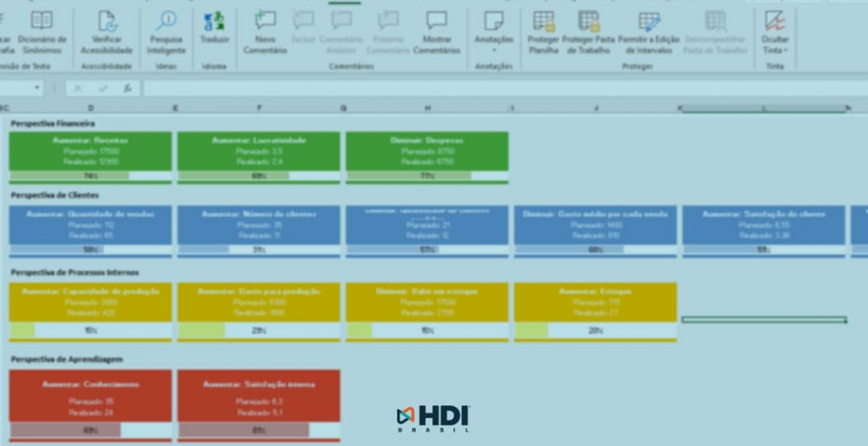Viewport: 868px width, 446px height.
Task: Click the 77% progress bar under Despesas
Action: 427,175
